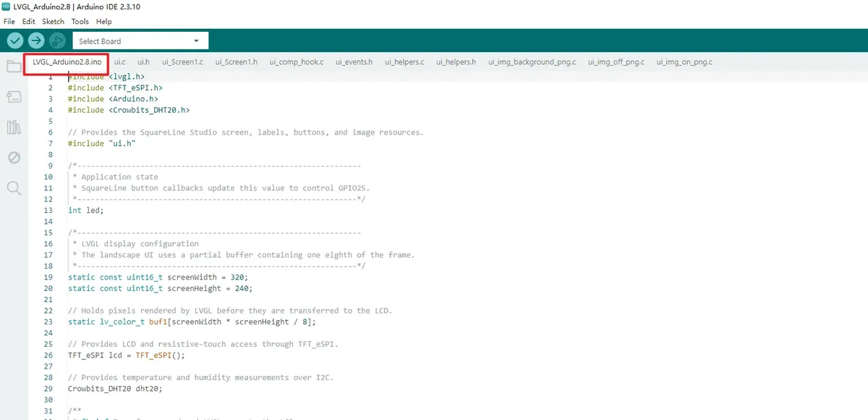
Task: Click the comment 'Holds pixels rendered by LVGL'
Action: click(230, 311)
